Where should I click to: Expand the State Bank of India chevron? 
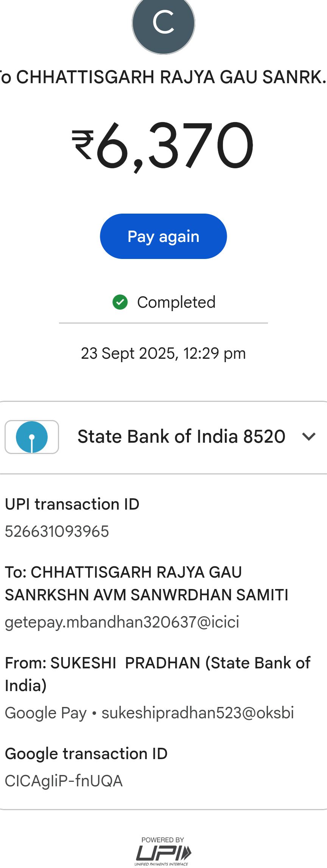(x=309, y=437)
